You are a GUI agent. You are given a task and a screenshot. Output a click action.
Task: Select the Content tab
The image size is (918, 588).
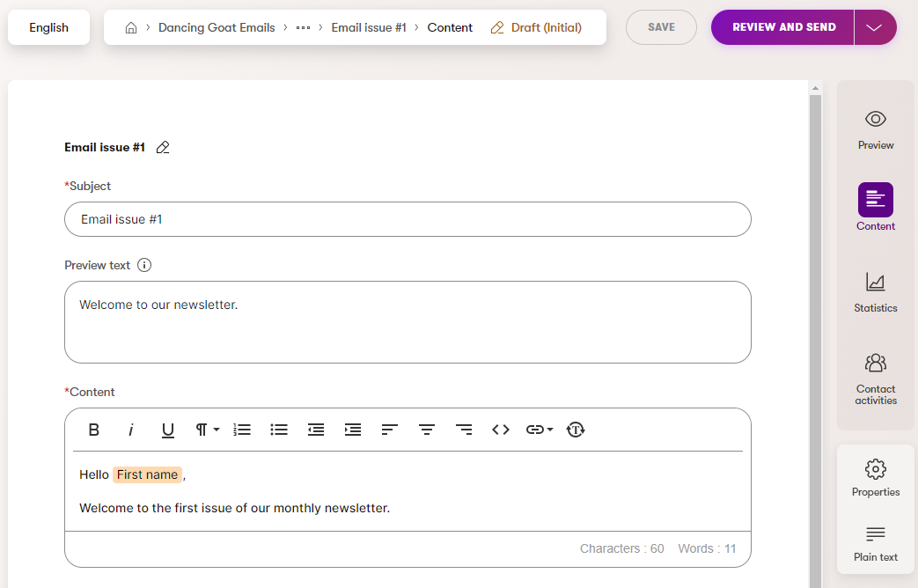coord(875,208)
